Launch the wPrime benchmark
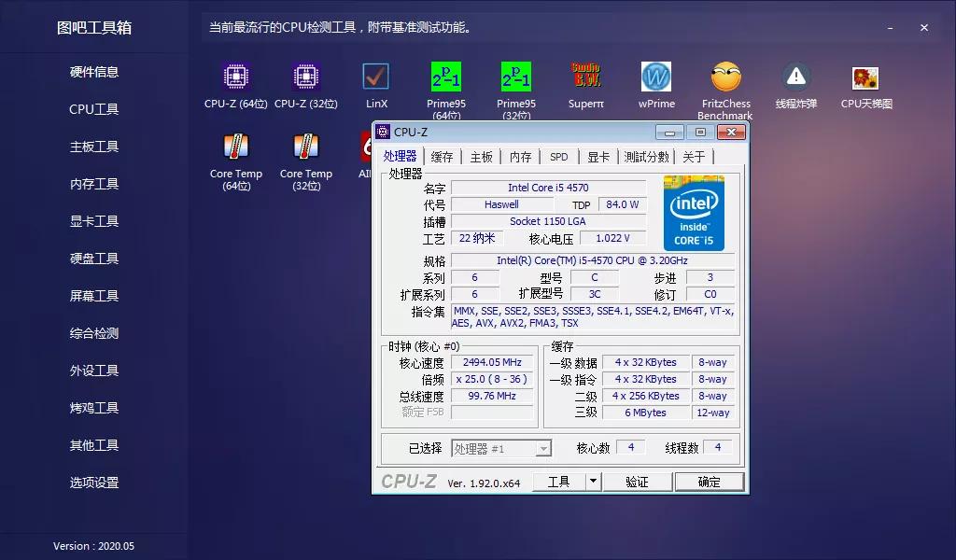Image resolution: width=956 pixels, height=560 pixels. (655, 79)
